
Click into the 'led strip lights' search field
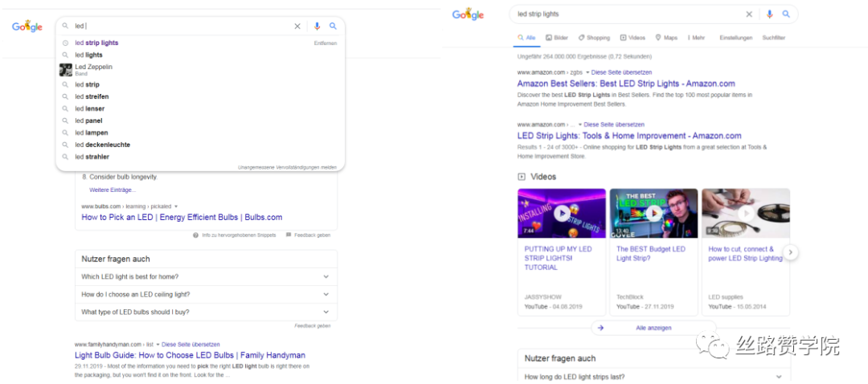(628, 14)
